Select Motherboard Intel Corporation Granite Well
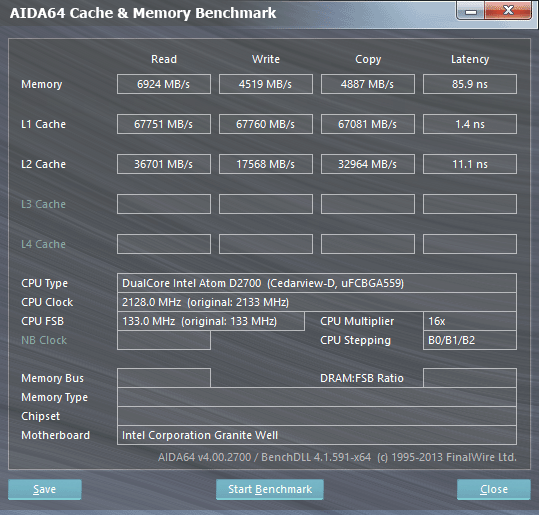 tap(317, 435)
